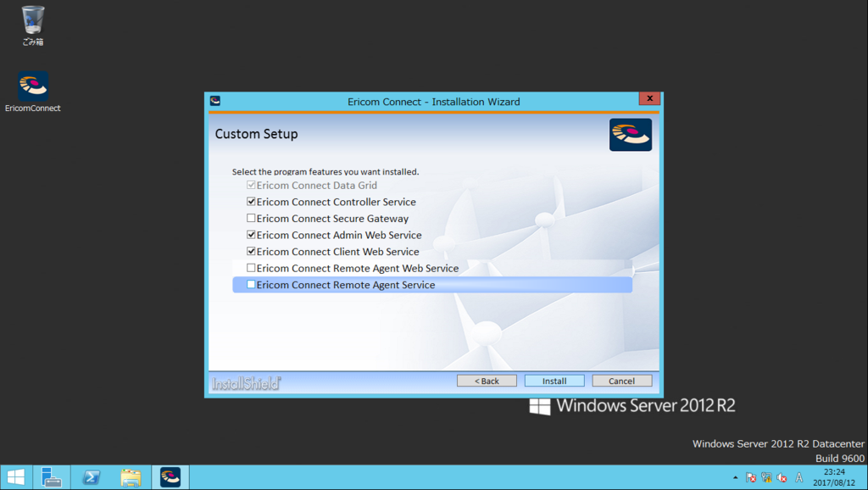This screenshot has width=868, height=490.
Task: Click the Installation Wizard title bar text
Action: pyautogui.click(x=433, y=102)
